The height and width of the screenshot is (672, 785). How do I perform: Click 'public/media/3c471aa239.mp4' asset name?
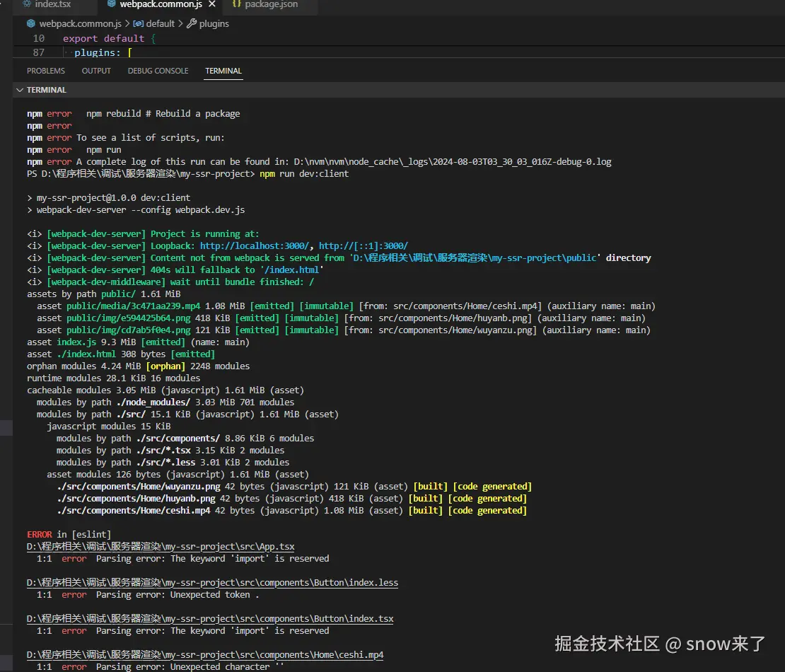pyautogui.click(x=133, y=306)
